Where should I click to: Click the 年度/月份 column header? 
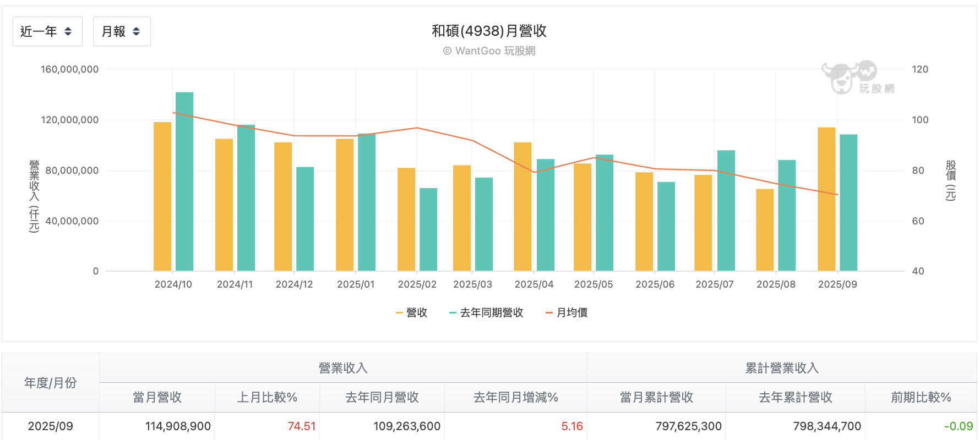point(50,383)
